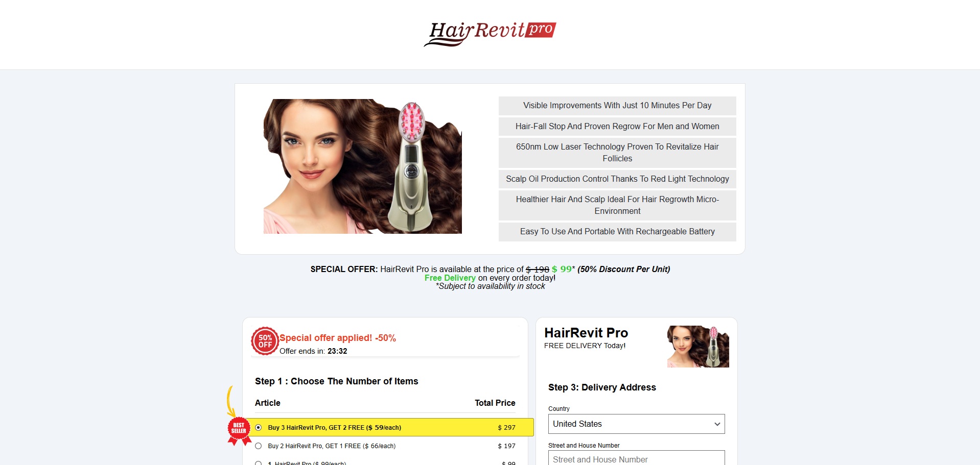Image resolution: width=980 pixels, height=465 pixels.
Task: Select Buy 2 Get 1 FREE option
Action: pyautogui.click(x=259, y=446)
